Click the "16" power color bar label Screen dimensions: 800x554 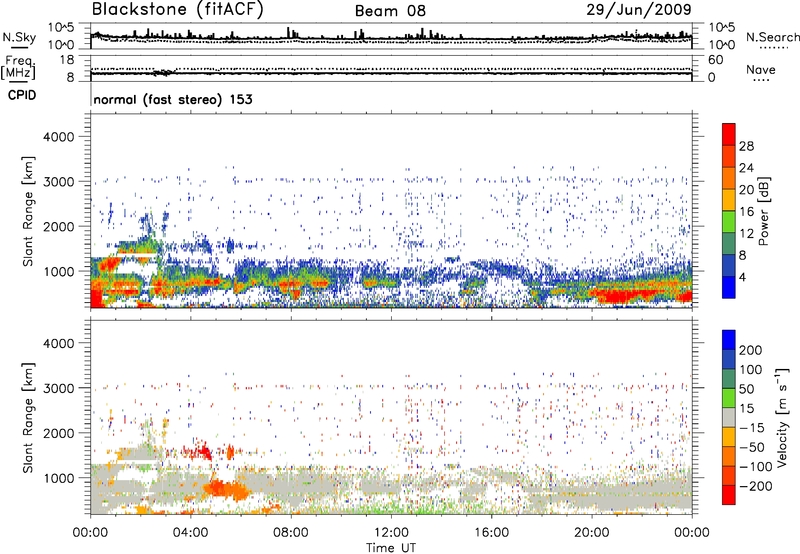point(746,212)
